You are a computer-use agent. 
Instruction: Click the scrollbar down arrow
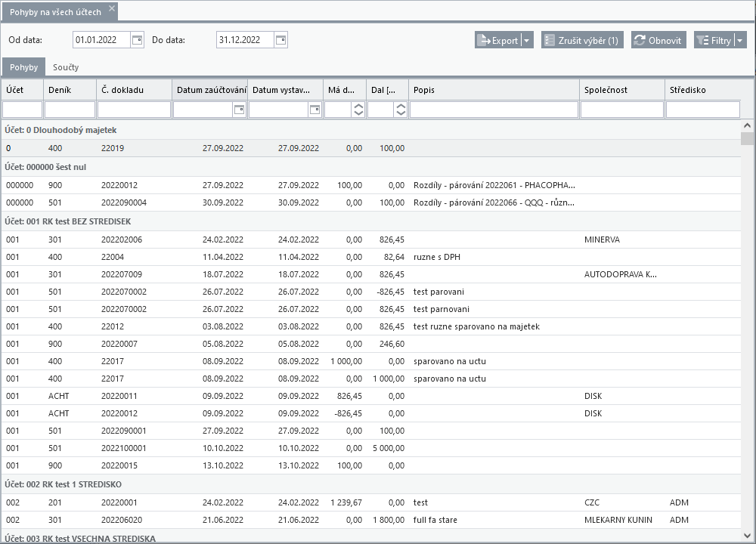[x=748, y=536]
